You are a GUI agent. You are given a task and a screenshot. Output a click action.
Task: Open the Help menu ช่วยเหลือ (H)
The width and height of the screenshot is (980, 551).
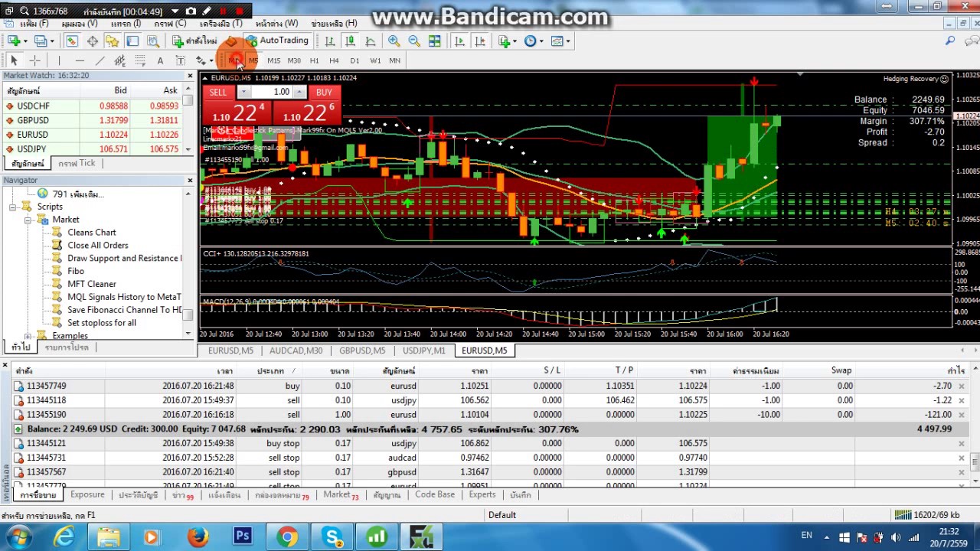(335, 24)
